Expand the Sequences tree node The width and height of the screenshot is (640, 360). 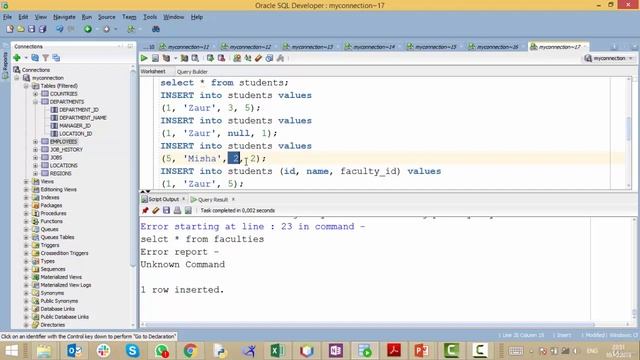(x=26, y=269)
